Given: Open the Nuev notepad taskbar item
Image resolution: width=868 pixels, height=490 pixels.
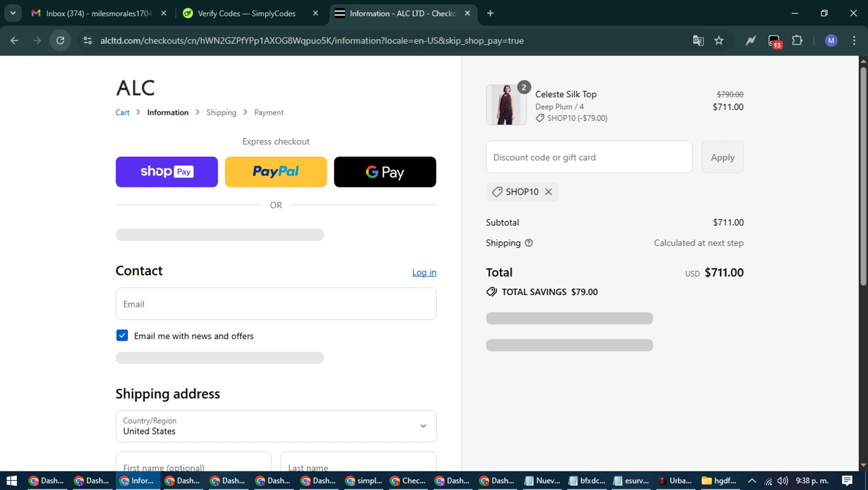Looking at the screenshot, I should (x=542, y=481).
